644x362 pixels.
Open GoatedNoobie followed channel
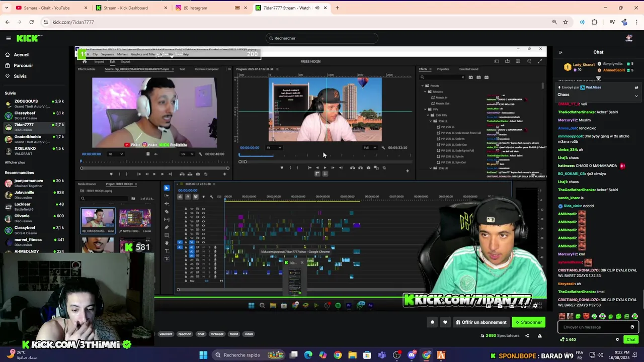(34, 139)
